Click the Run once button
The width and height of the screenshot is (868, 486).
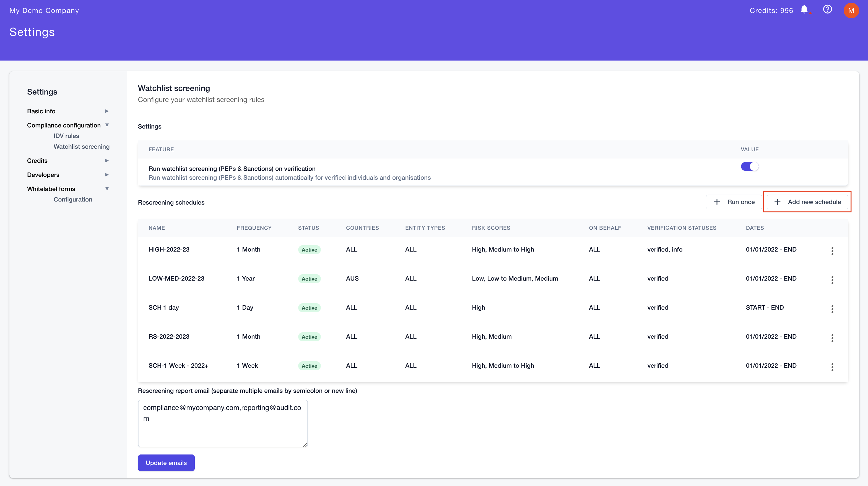click(x=734, y=202)
